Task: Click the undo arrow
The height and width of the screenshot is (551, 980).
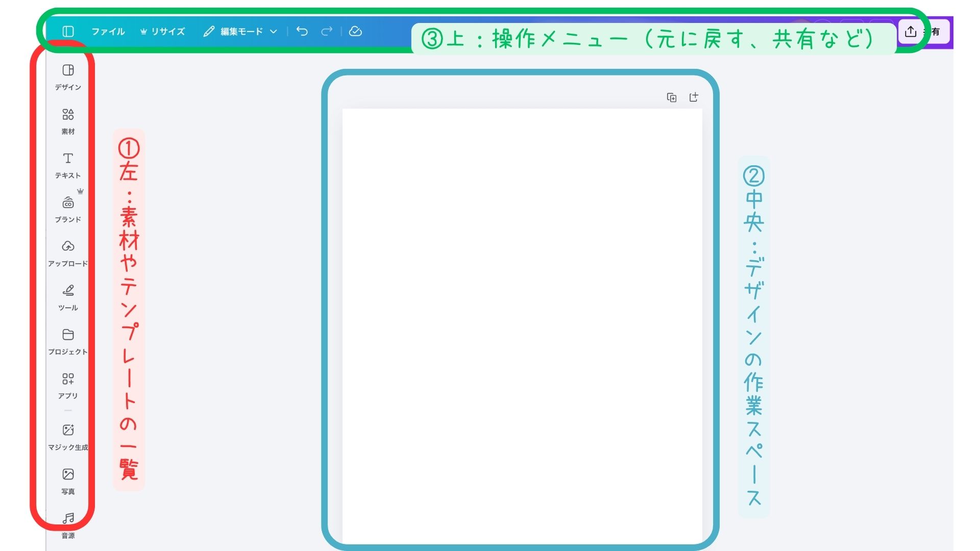Action: (x=302, y=32)
